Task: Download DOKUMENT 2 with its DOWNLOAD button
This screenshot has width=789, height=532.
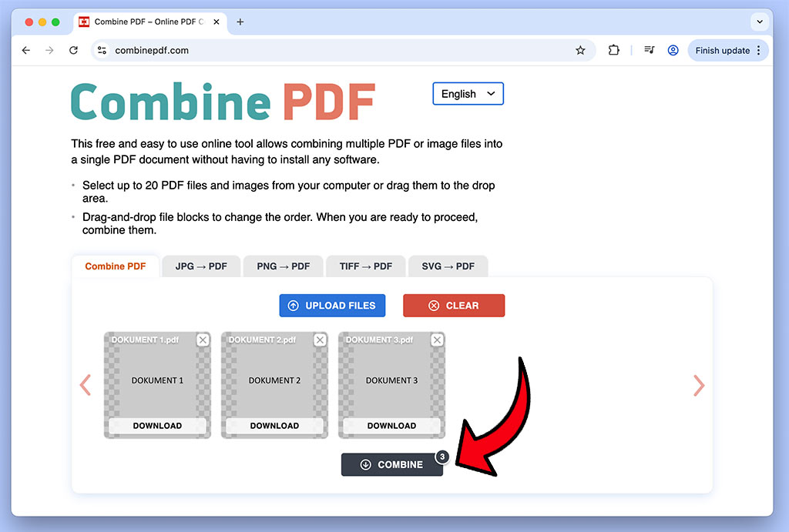Action: [x=274, y=426]
